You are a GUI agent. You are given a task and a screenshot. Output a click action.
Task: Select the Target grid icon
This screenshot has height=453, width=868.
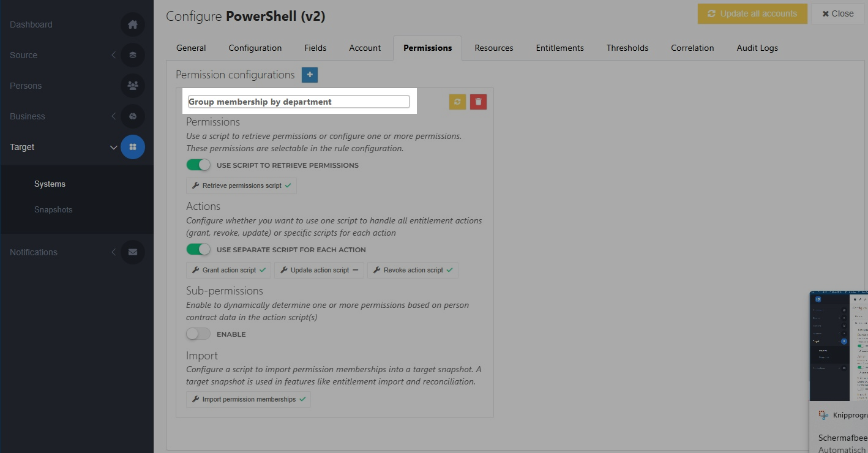[133, 147]
